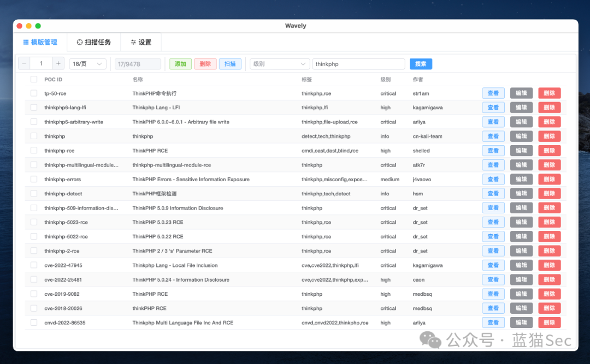
Task: Toggle the select-all checkbox in header
Action: pyautogui.click(x=34, y=79)
